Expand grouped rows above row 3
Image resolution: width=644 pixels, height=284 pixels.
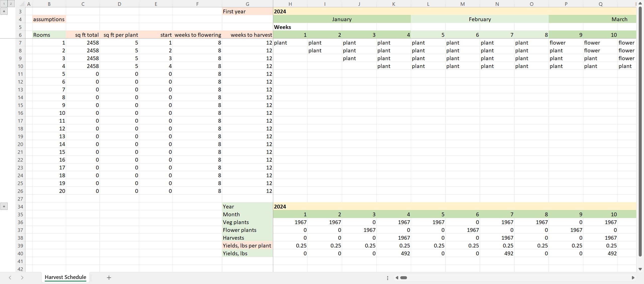point(4,11)
